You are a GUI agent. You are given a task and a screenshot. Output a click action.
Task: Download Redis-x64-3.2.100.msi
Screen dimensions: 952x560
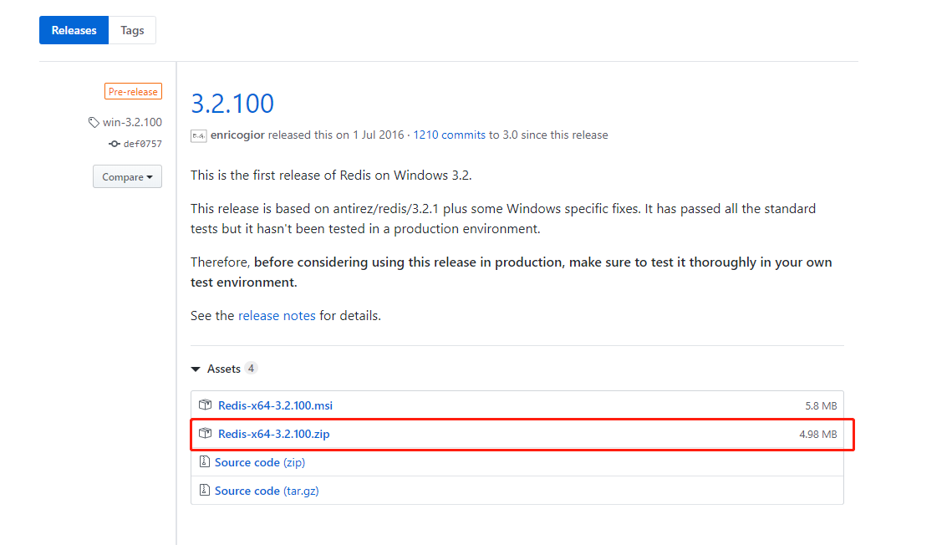pyautogui.click(x=275, y=405)
